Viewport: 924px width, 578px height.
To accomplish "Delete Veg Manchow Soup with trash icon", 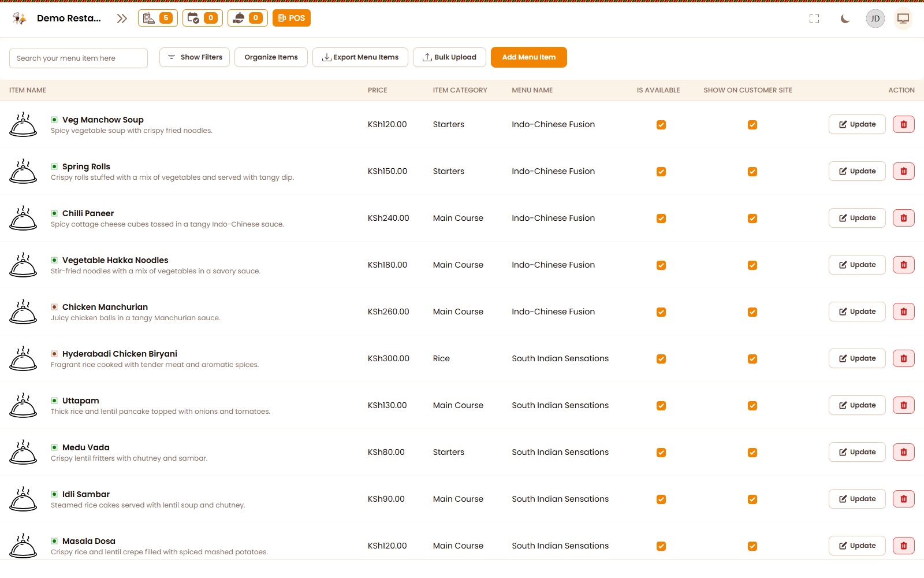I will 904,124.
